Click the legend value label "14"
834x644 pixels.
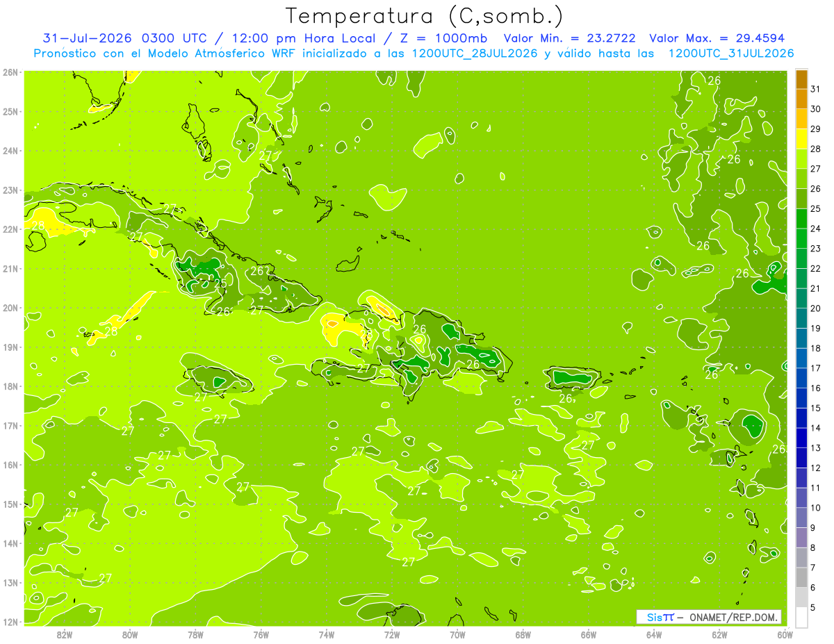pyautogui.click(x=815, y=428)
